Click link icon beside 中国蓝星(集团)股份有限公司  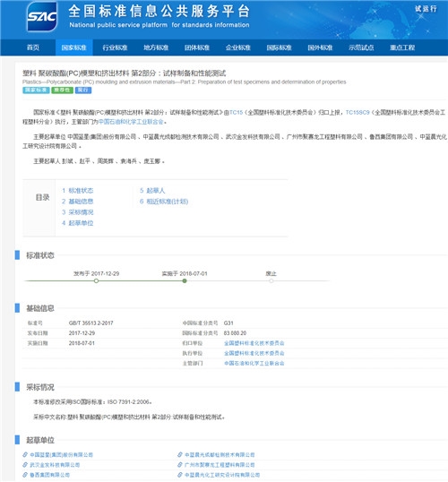pos(25,454)
